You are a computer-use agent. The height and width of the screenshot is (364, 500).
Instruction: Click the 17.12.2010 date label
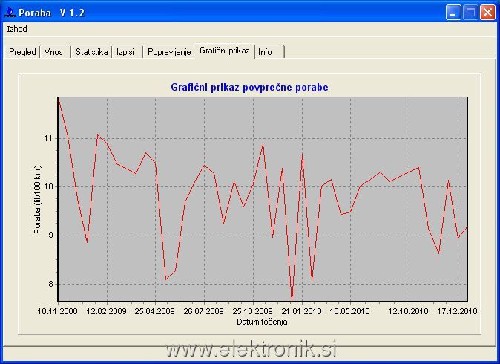tap(457, 311)
